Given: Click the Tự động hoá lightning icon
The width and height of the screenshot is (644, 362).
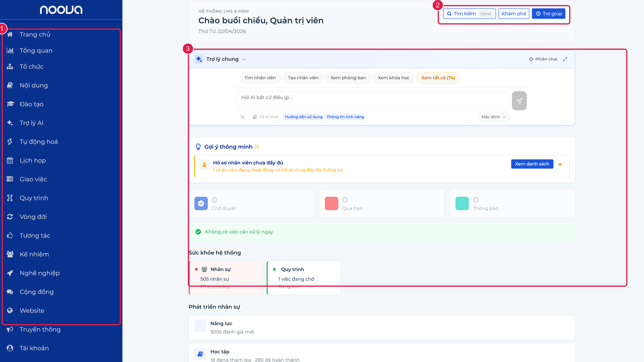Looking at the screenshot, I should click(10, 142).
